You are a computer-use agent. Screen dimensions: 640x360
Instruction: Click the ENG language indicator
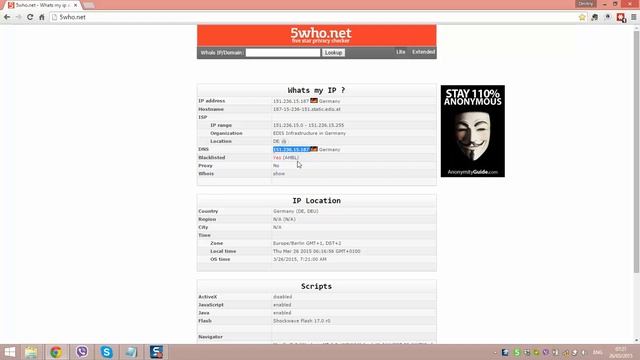[598, 352]
